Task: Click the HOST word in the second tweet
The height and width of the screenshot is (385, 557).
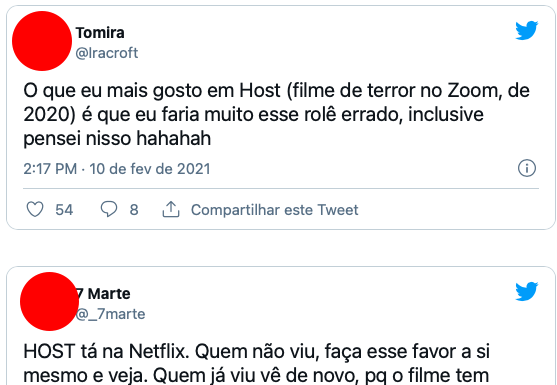Action: tap(49, 352)
